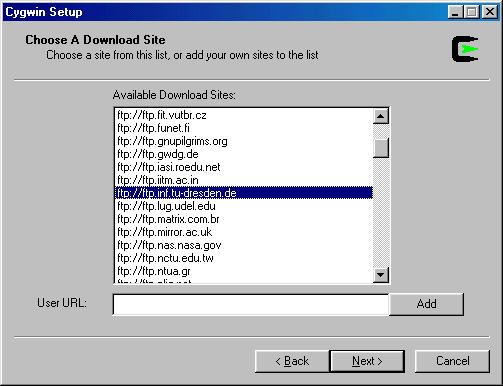This screenshot has height=386, width=503.
Task: Choose ftp://ftp.gnupilgrims.org site
Action: pos(243,141)
